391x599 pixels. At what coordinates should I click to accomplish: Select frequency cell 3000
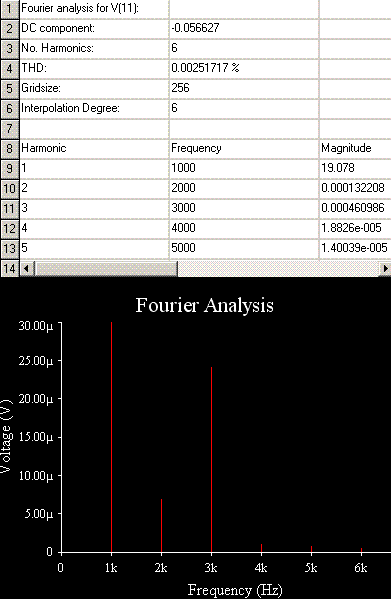(244, 209)
